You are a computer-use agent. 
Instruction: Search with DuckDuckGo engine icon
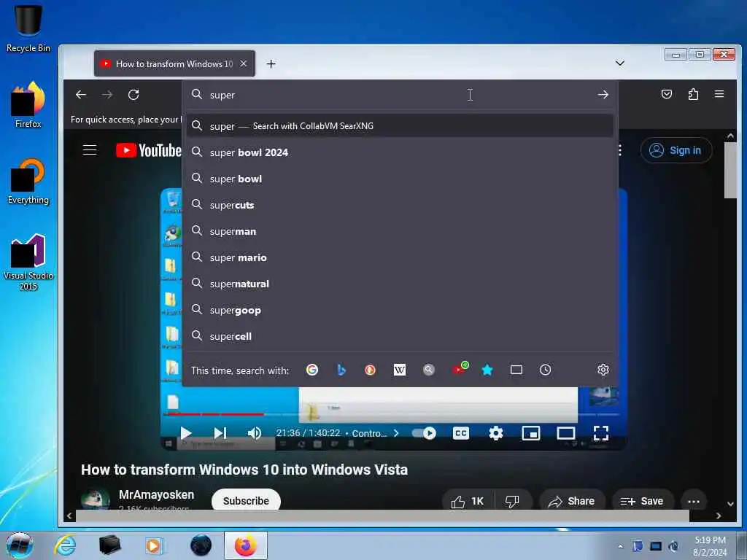pos(370,370)
